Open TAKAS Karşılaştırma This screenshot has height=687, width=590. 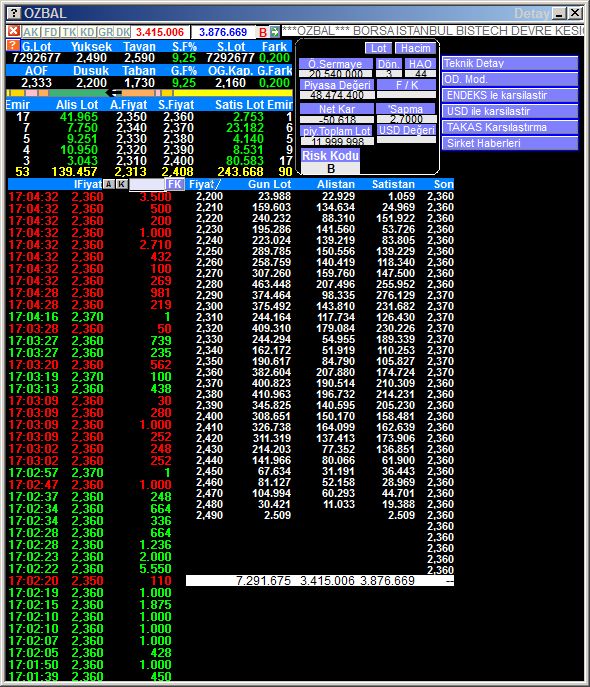pos(510,127)
